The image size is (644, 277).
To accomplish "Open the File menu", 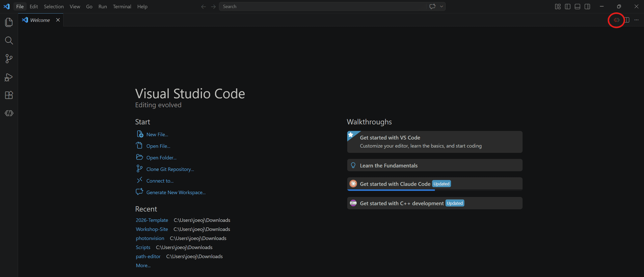I will (20, 6).
